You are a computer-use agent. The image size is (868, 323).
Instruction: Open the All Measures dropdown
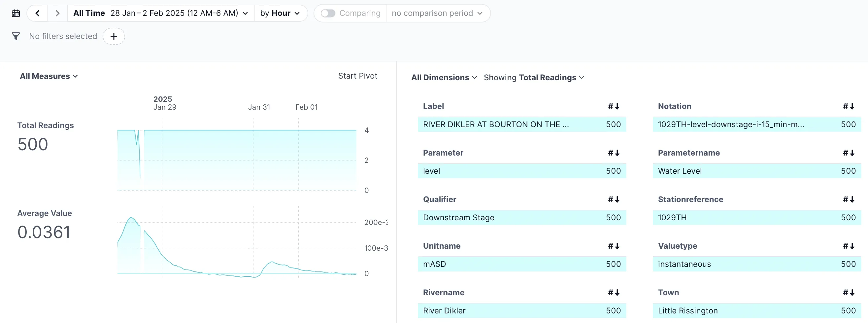[49, 76]
